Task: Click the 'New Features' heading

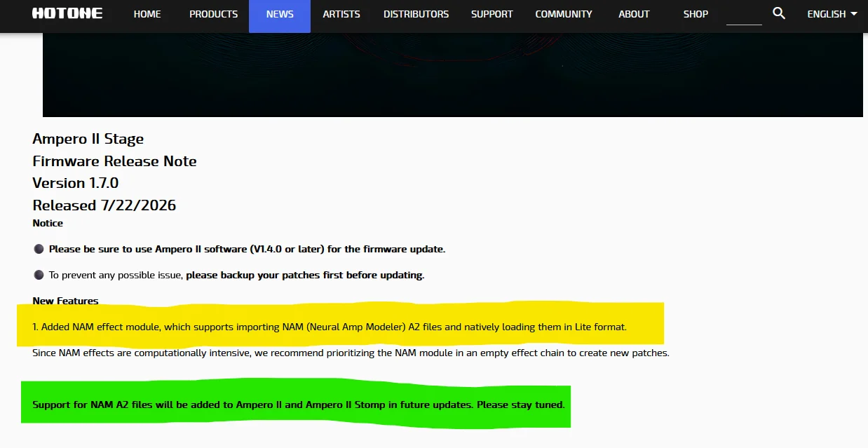Action: pyautogui.click(x=65, y=301)
